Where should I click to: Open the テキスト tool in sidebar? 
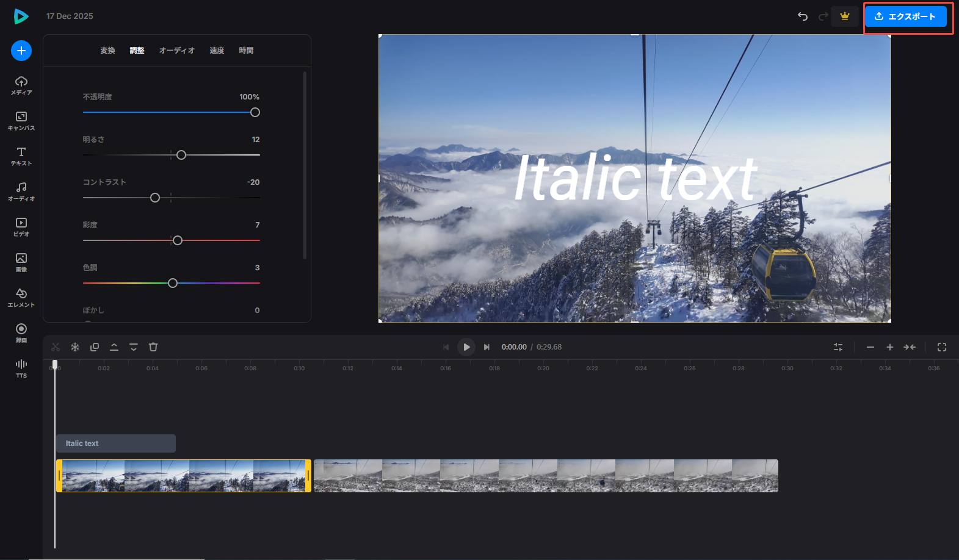[21, 156]
